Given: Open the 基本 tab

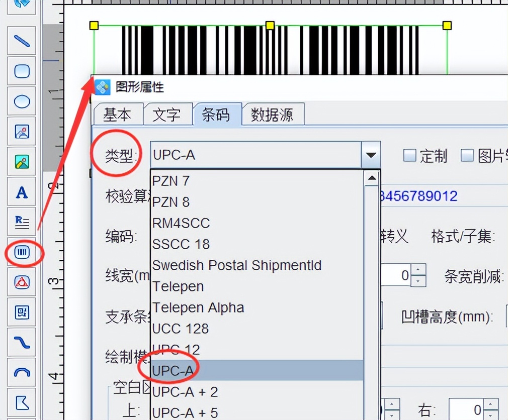Looking at the screenshot, I should tap(118, 114).
